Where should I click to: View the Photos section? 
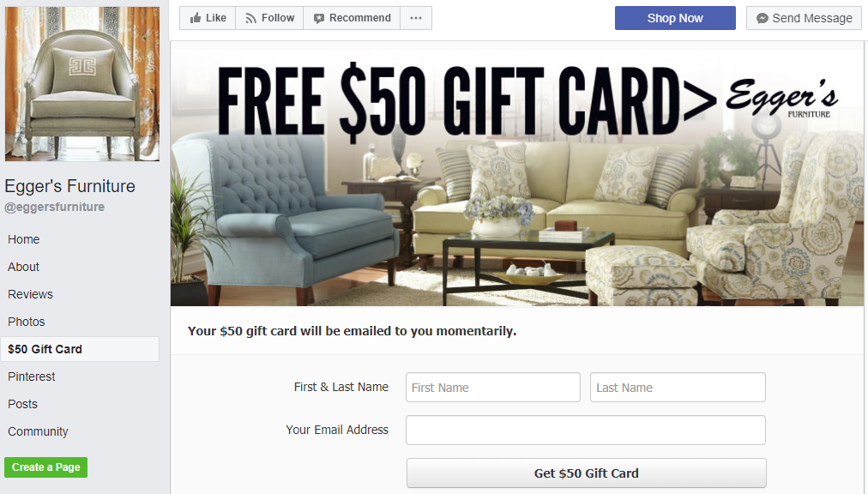point(26,322)
